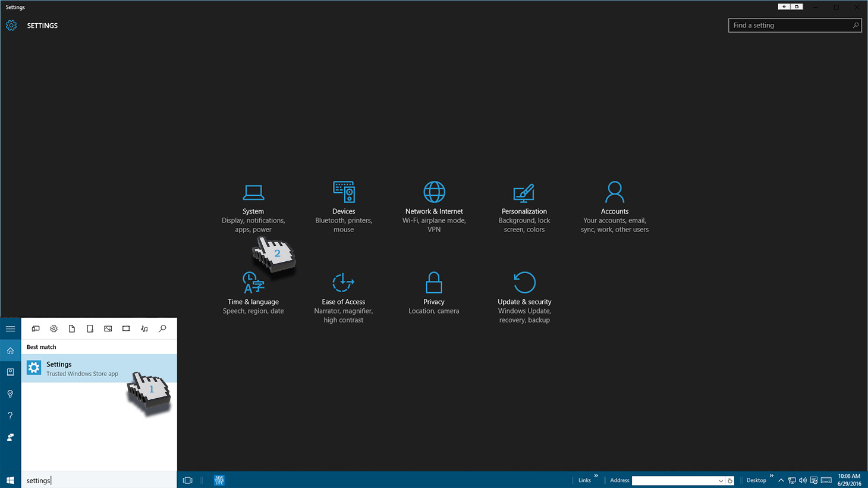Expand the Links toolbar chevron
This screenshot has height=488, width=868.
pos(596,476)
